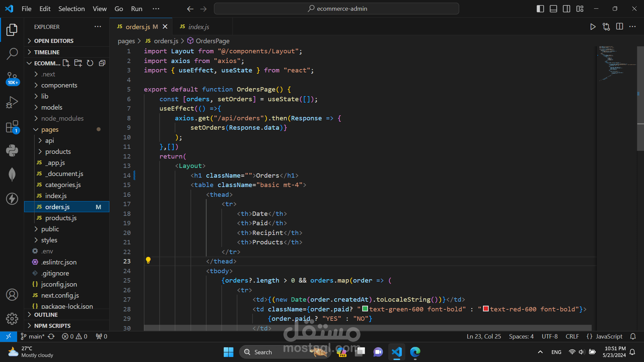Viewport: 644px width, 362px height.
Task: Switch to the index.js editor tab
Action: click(198, 27)
